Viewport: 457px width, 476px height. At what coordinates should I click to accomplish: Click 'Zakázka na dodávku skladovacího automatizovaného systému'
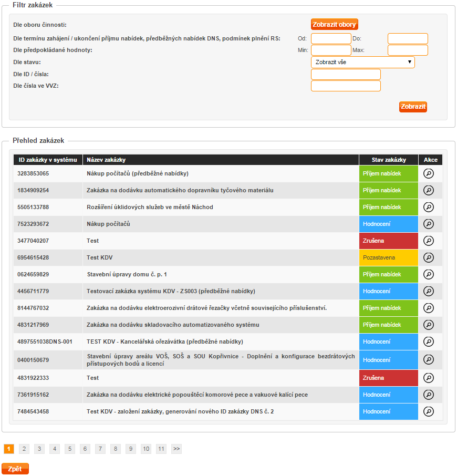click(x=173, y=325)
